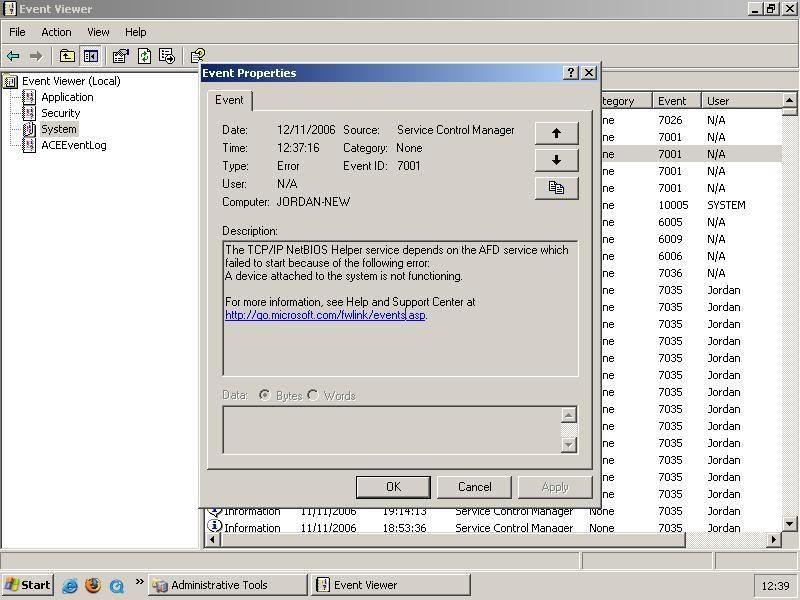This screenshot has height=600, width=800.
Task: Open the go.microsoft.com events link
Action: (x=325, y=315)
